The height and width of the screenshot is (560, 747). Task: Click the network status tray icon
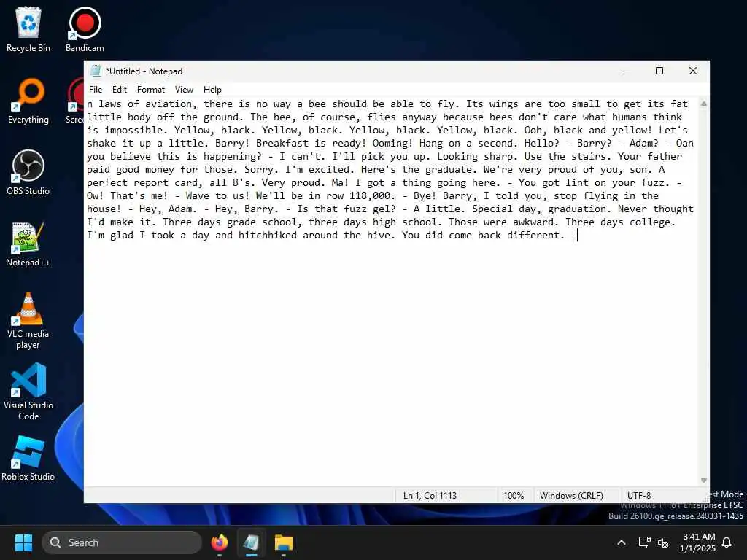coord(645,542)
